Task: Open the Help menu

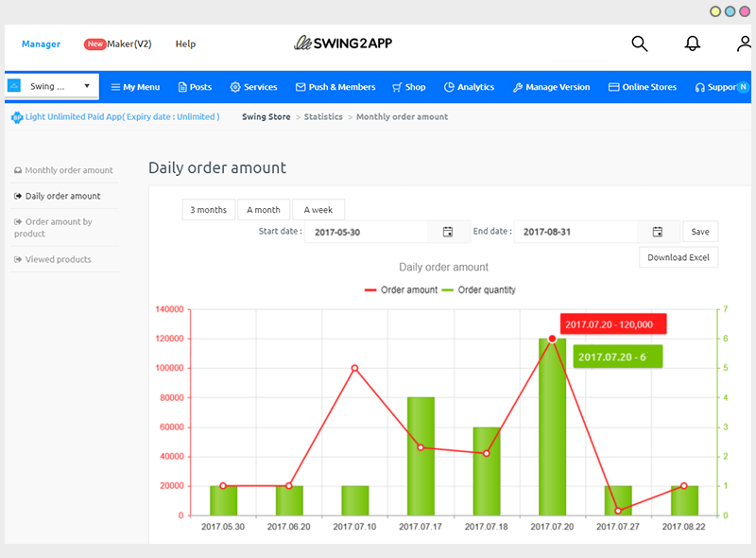Action: pos(185,44)
